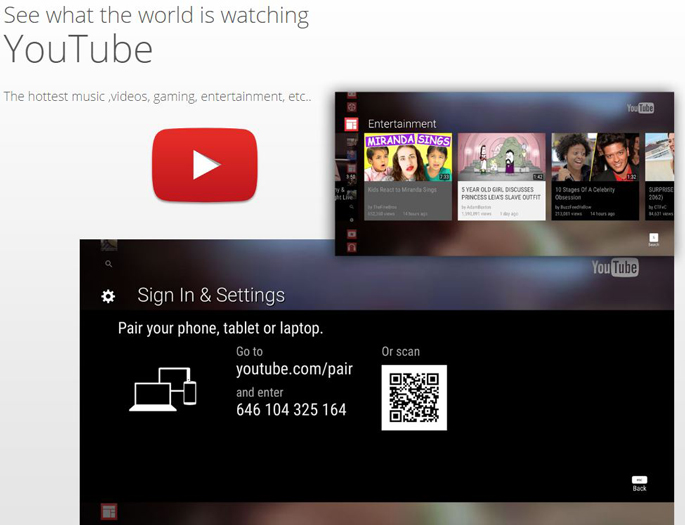The height and width of the screenshot is (525, 685).
Task: Click the gear icon beside Sign In & Settings
Action: [x=108, y=296]
